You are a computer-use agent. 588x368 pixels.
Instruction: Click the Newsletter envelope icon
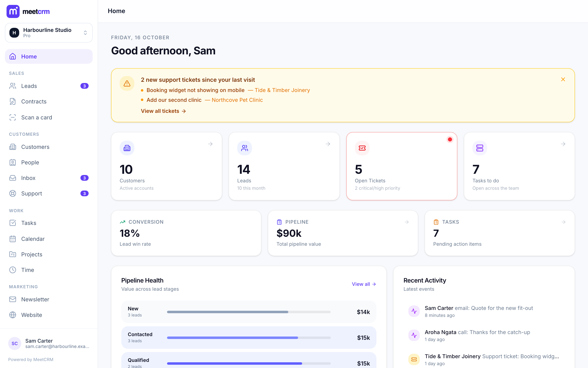(x=13, y=299)
